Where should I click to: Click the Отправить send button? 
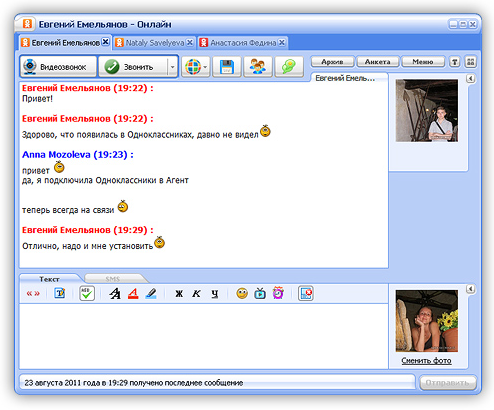(x=448, y=383)
